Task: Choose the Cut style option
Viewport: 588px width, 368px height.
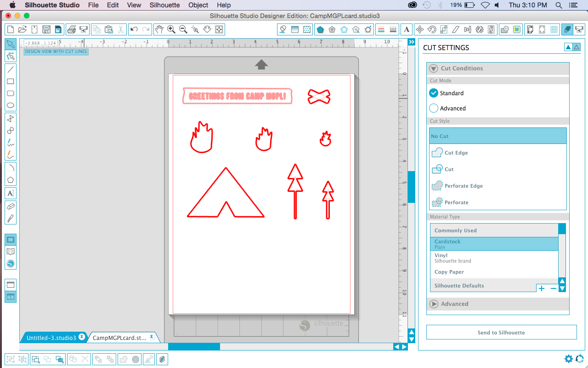Action: (498, 169)
